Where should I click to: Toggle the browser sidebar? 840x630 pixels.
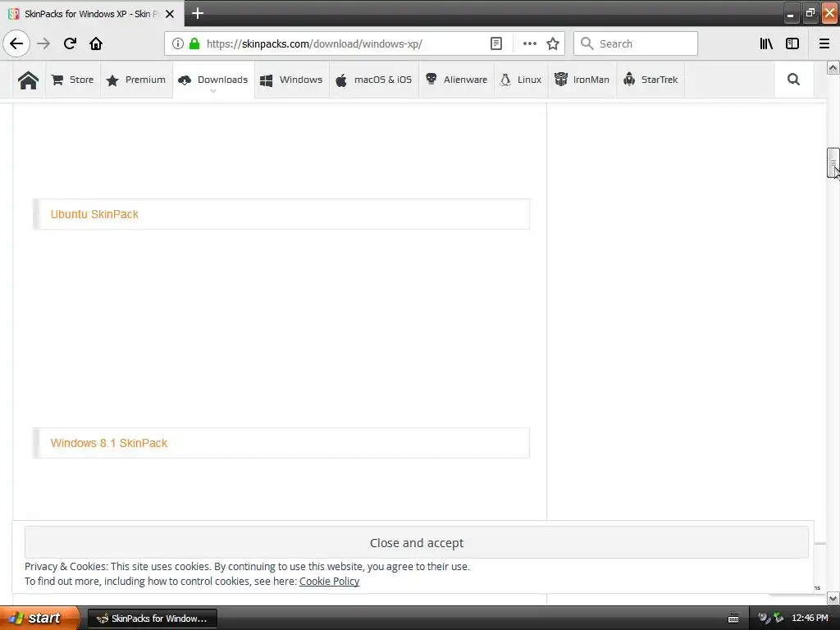pyautogui.click(x=792, y=43)
